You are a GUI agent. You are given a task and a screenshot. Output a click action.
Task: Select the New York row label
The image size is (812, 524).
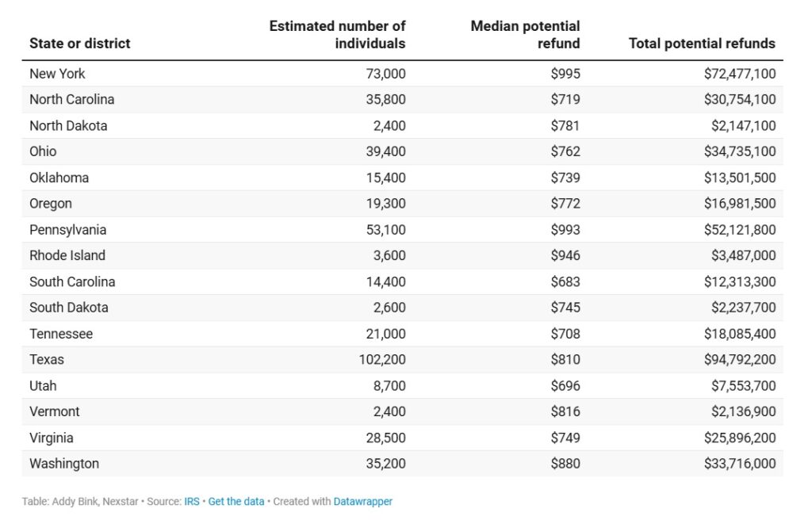pyautogui.click(x=57, y=74)
